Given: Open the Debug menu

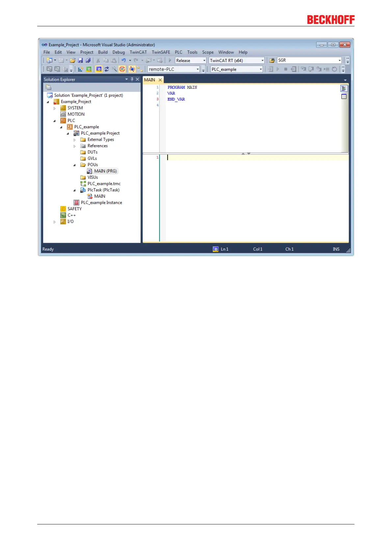Looking at the screenshot, I should pyautogui.click(x=118, y=52).
